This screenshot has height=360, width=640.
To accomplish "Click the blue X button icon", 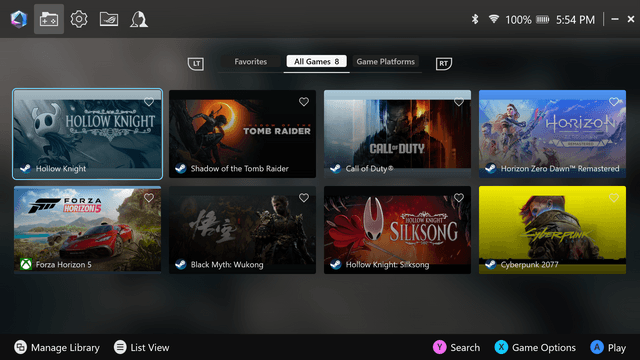I will tap(501, 347).
